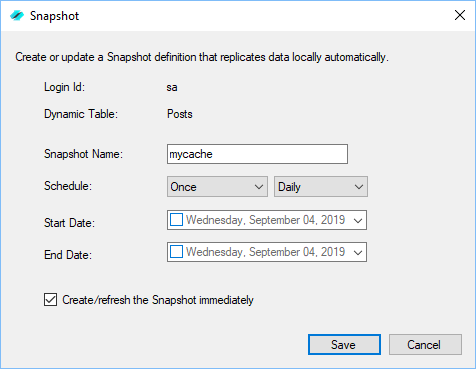This screenshot has width=476, height=369.
Task: Close the Snapshot dialog window
Action: [460, 15]
